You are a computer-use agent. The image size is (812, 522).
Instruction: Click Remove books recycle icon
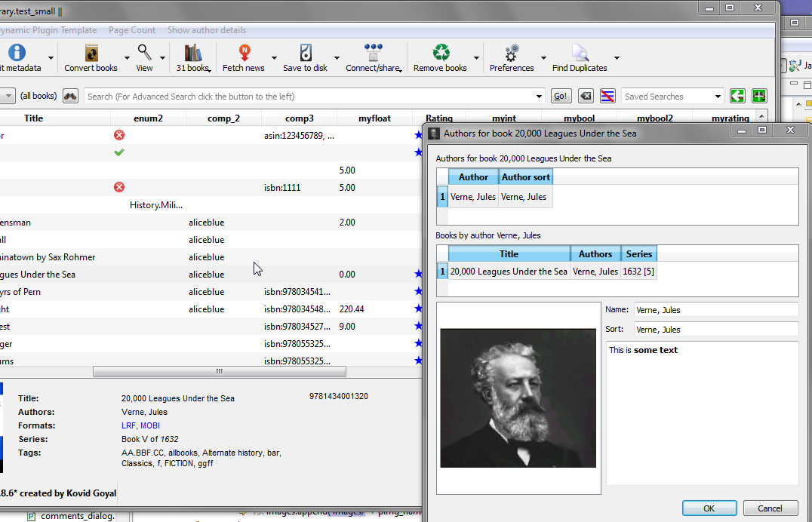click(441, 53)
